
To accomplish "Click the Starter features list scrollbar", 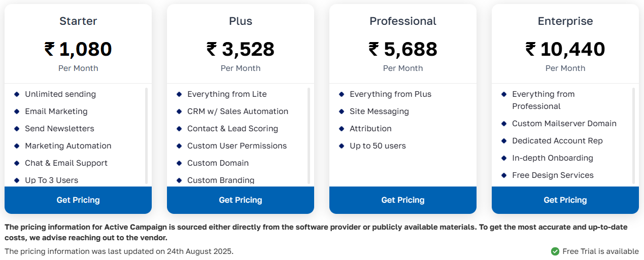I will 146,135.
